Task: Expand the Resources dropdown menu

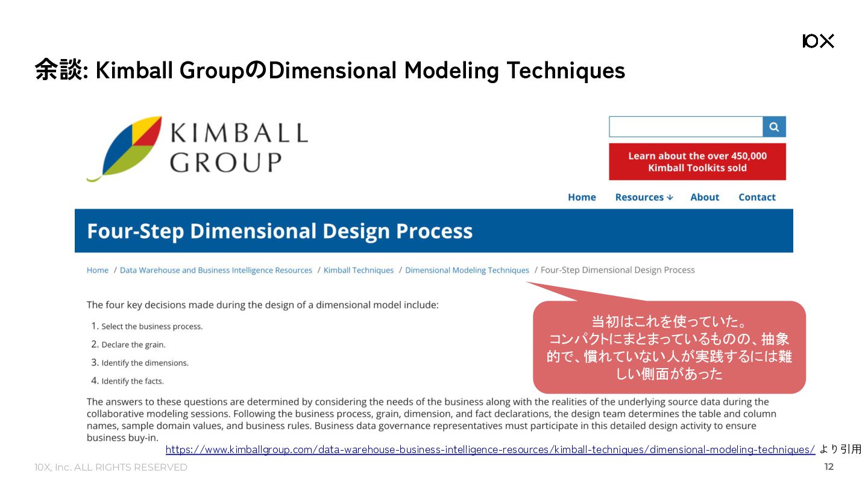Action: point(644,197)
